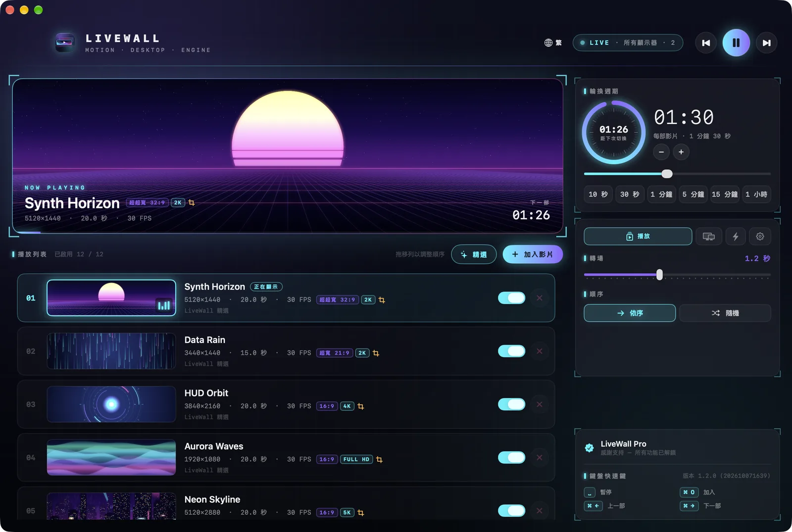The image size is (792, 532).
Task: Skip to next video in header
Action: click(766, 43)
